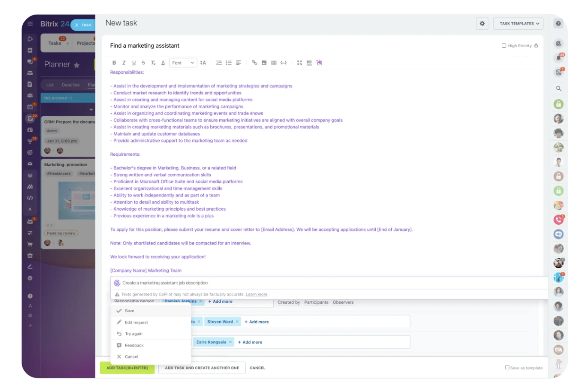Click the search icon in right sidebar

point(559,88)
